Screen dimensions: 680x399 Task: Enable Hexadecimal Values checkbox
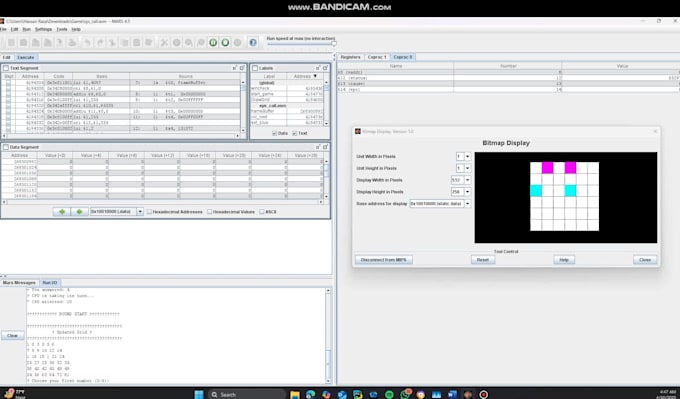click(209, 212)
